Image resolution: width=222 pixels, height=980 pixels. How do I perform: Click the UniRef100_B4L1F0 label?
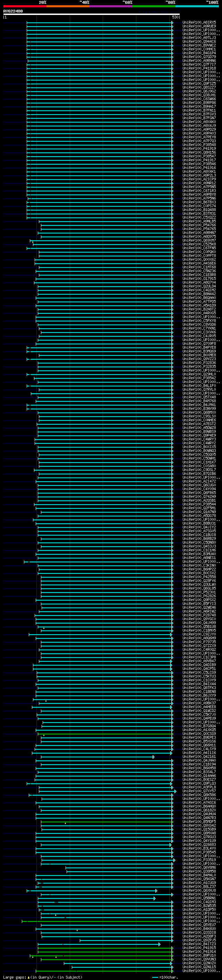(199, 386)
